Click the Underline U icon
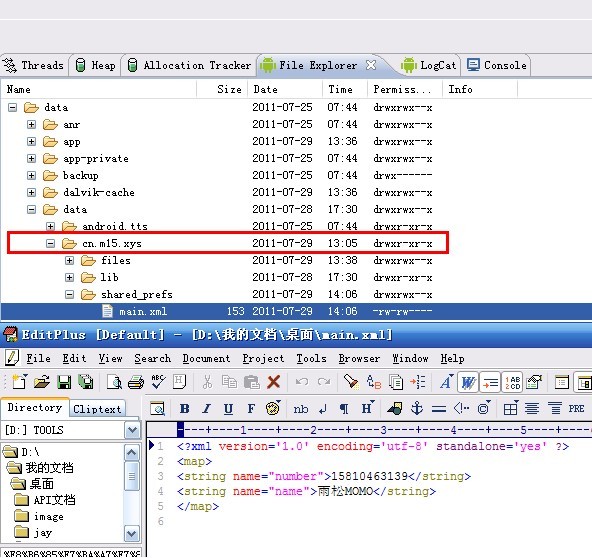The width and height of the screenshot is (592, 558). point(228,408)
